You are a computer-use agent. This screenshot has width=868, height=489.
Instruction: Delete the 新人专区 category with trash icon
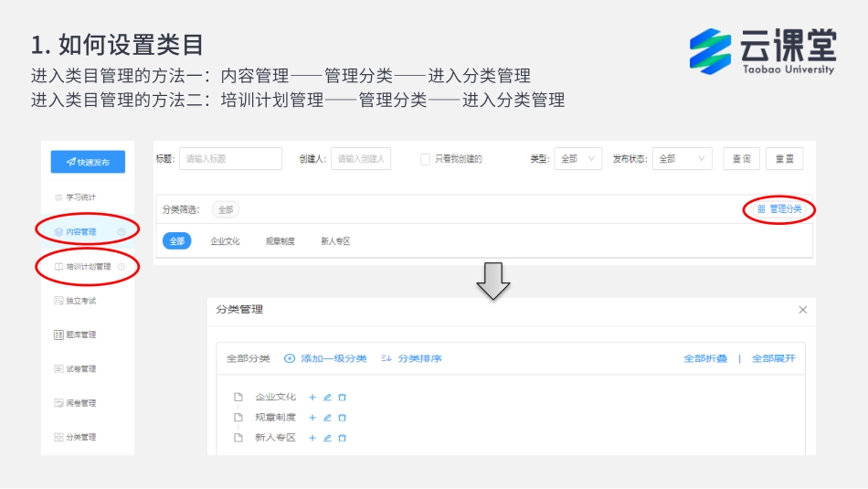pos(342,438)
